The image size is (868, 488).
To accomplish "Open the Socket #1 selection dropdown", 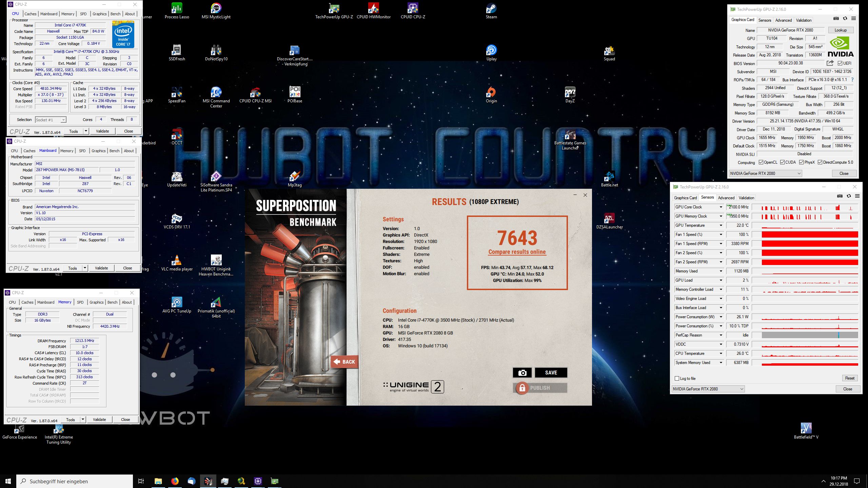I will [51, 120].
